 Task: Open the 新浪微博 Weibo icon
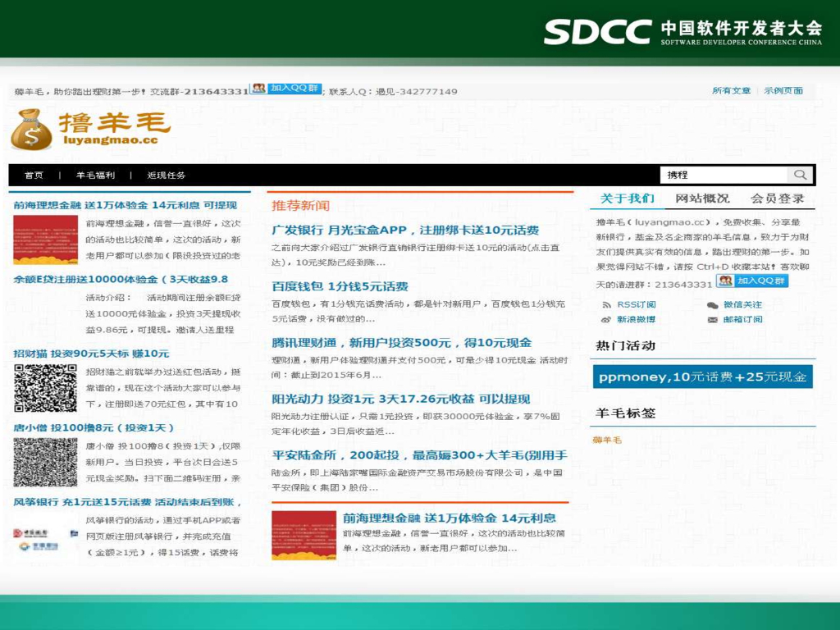point(606,320)
